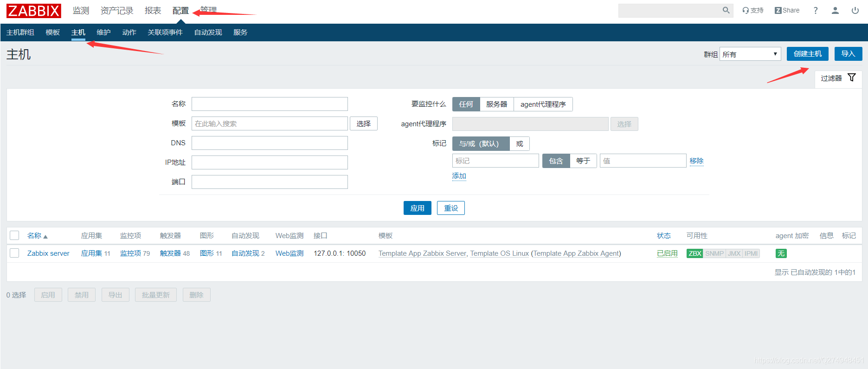This screenshot has height=369, width=868.
Task: Open 监控项 79 link
Action: point(130,253)
